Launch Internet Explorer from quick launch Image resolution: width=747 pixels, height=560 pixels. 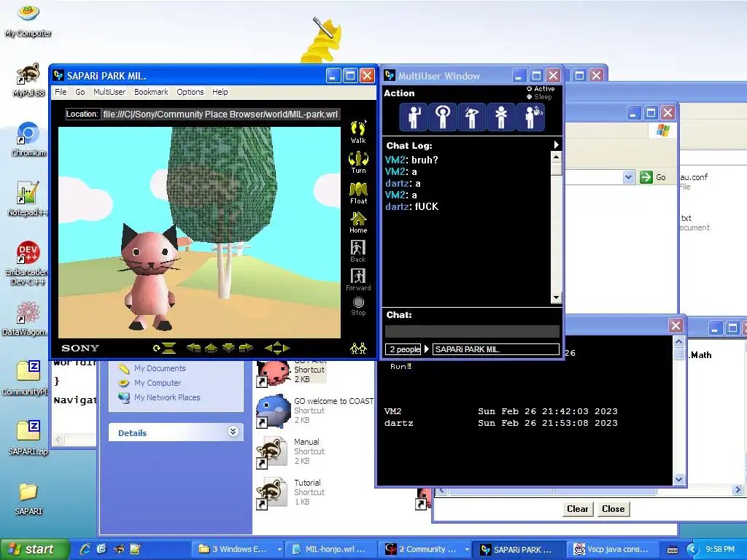tap(85, 549)
